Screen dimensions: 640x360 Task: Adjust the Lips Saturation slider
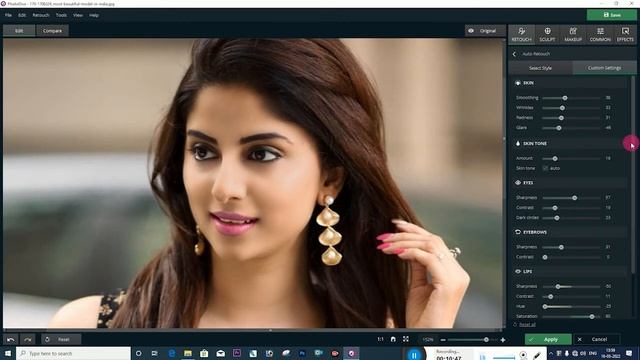coord(571,316)
